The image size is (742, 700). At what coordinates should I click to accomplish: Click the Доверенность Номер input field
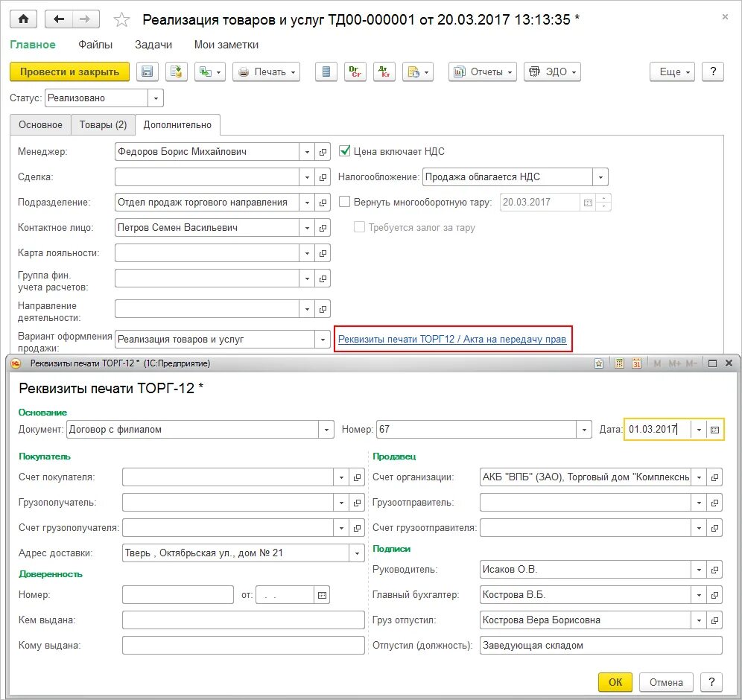coord(178,595)
